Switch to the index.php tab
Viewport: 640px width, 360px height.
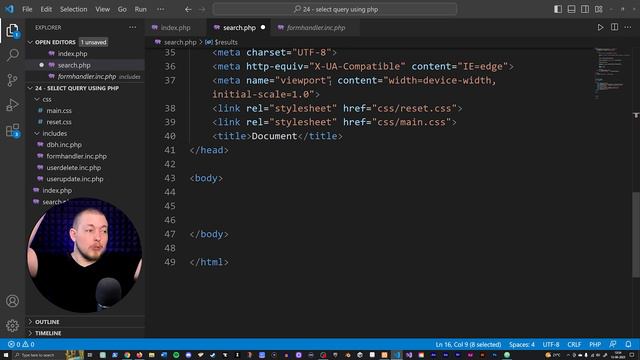(x=176, y=28)
